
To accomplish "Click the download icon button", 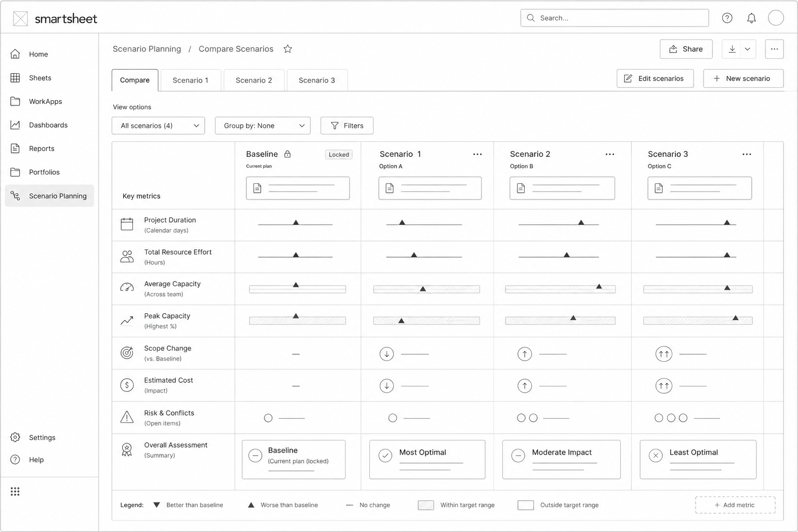I will click(x=732, y=49).
